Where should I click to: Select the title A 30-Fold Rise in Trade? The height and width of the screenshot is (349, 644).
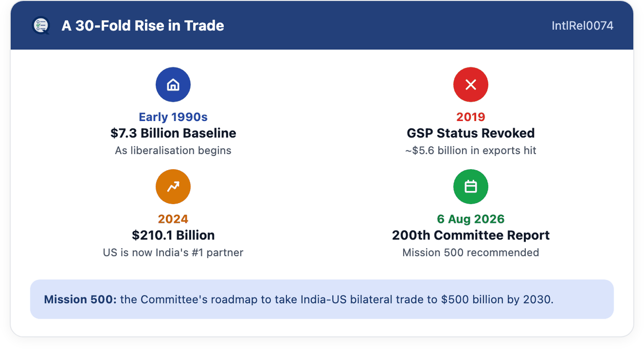pyautogui.click(x=143, y=26)
